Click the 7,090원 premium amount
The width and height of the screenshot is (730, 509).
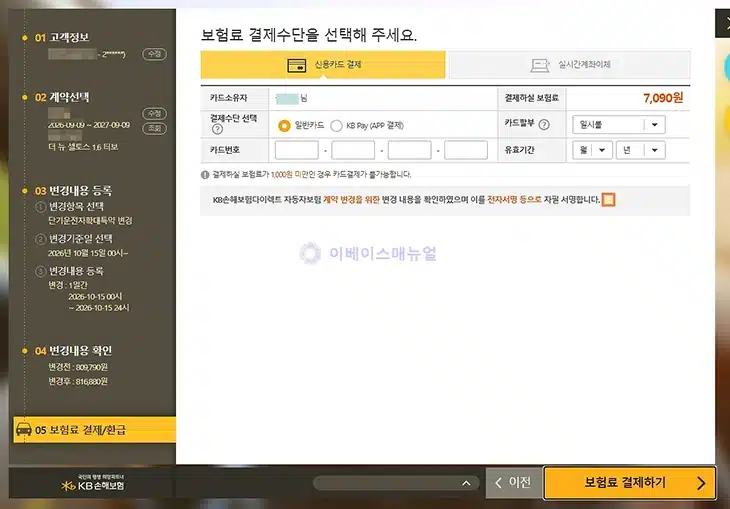(663, 98)
